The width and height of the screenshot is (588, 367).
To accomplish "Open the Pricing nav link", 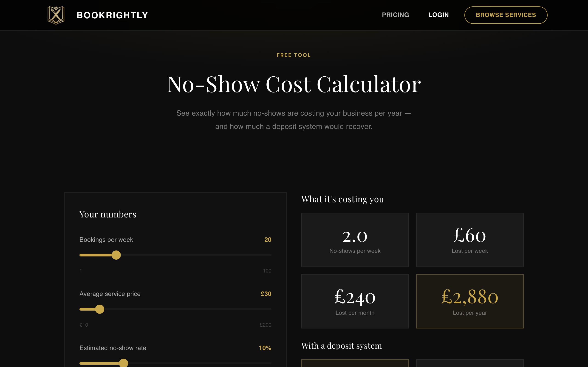I will pyautogui.click(x=395, y=15).
